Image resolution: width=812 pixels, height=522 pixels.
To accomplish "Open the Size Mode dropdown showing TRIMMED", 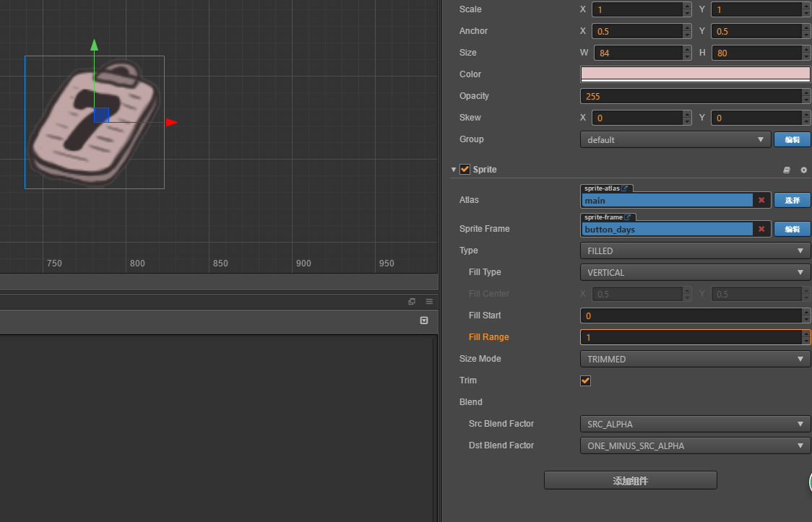I will [x=694, y=359].
